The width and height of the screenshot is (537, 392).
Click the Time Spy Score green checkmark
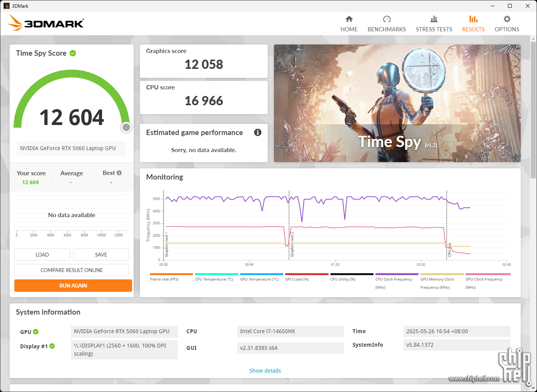(73, 53)
